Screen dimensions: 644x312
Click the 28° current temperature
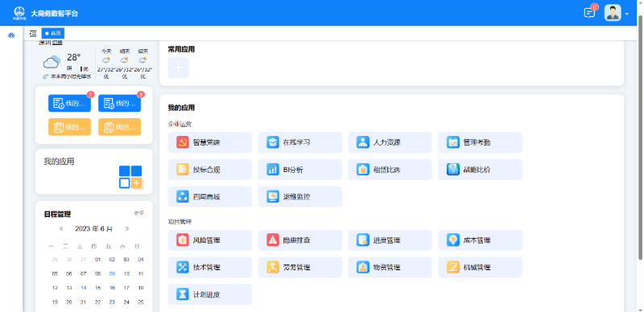click(x=74, y=57)
